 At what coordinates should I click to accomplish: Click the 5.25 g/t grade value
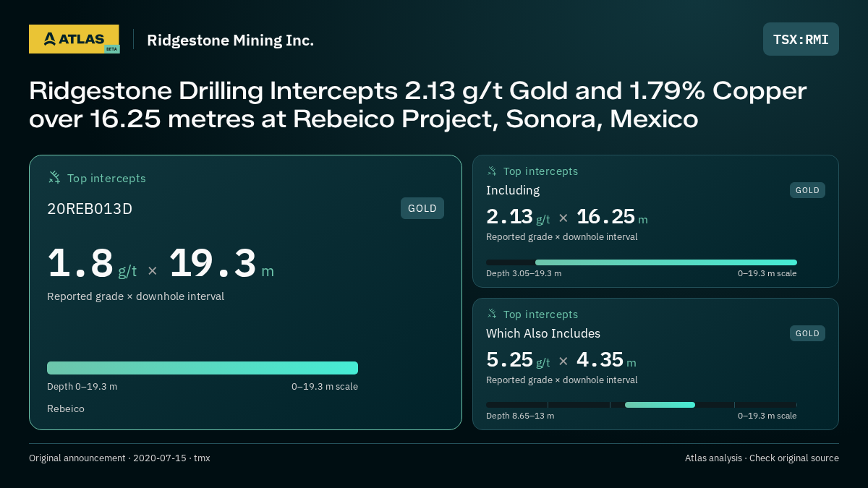click(x=518, y=360)
